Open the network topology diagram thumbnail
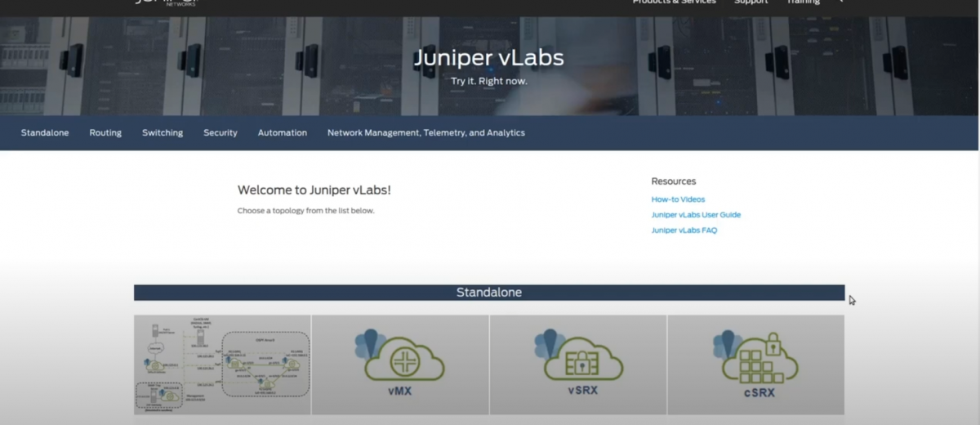The image size is (980, 425). (222, 365)
